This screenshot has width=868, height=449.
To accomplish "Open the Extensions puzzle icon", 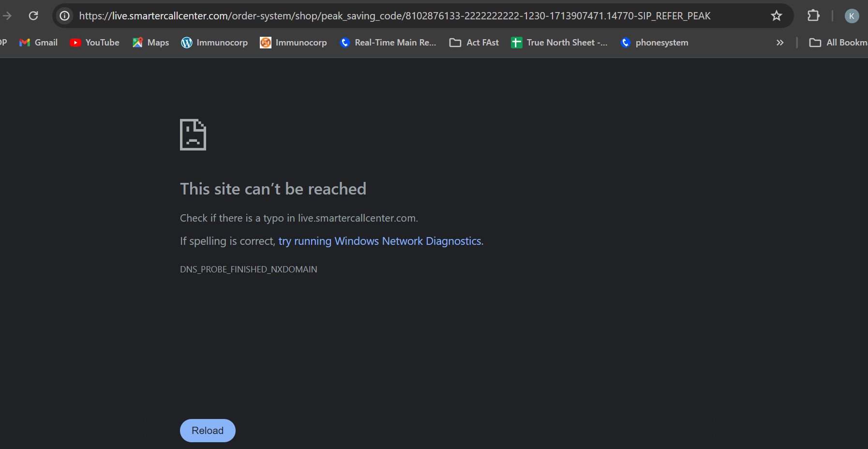I will [x=813, y=16].
